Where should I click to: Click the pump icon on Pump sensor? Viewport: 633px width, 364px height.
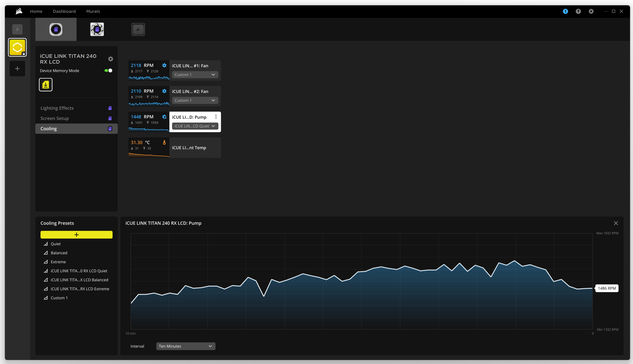coord(164,117)
